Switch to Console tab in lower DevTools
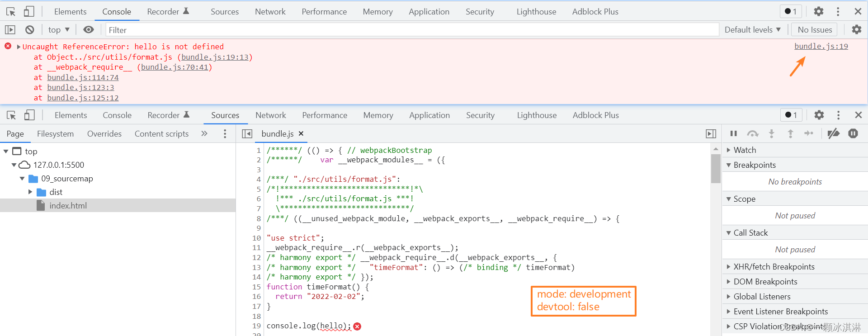868x336 pixels. [x=117, y=115]
